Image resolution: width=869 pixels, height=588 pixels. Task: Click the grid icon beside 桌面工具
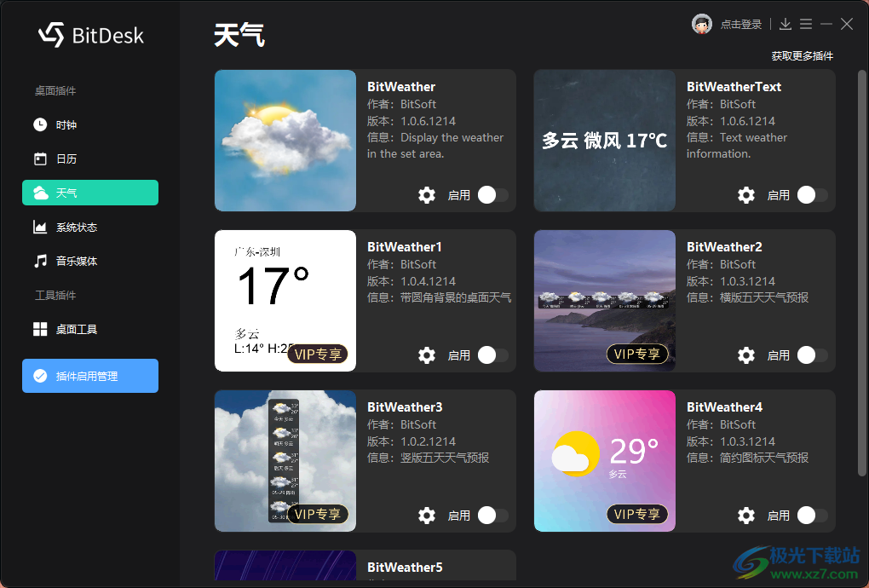[40, 329]
